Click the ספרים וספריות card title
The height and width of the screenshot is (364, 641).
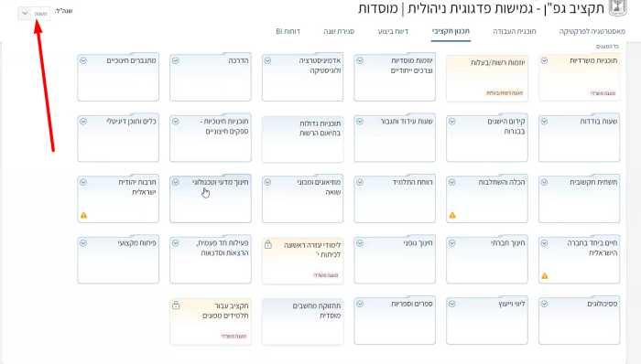(411, 304)
